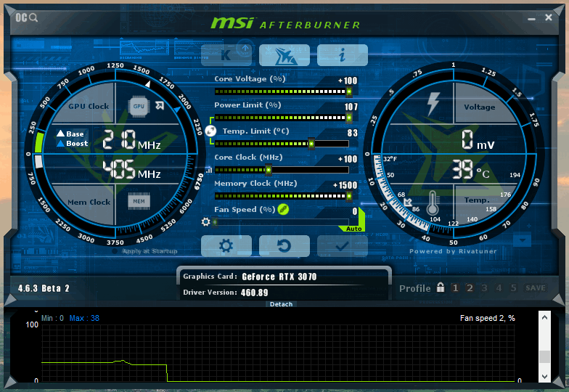Click the fan speed graph area
Image resolution: width=569 pixels, height=392 pixels.
278,353
